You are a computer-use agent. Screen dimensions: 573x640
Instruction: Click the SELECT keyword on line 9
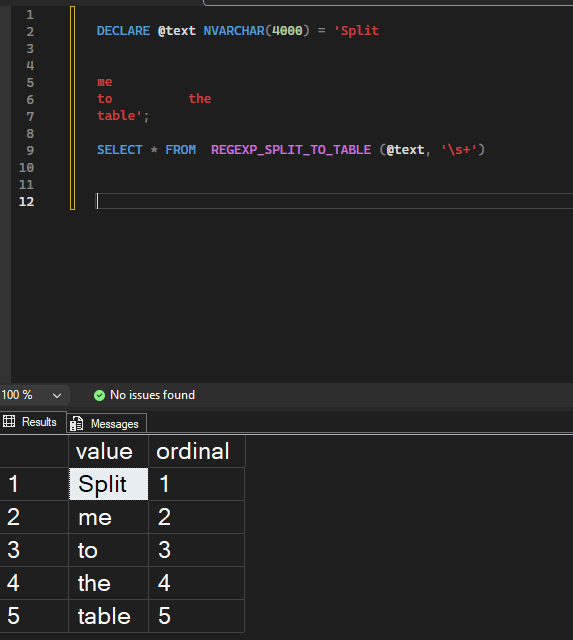[120, 150]
